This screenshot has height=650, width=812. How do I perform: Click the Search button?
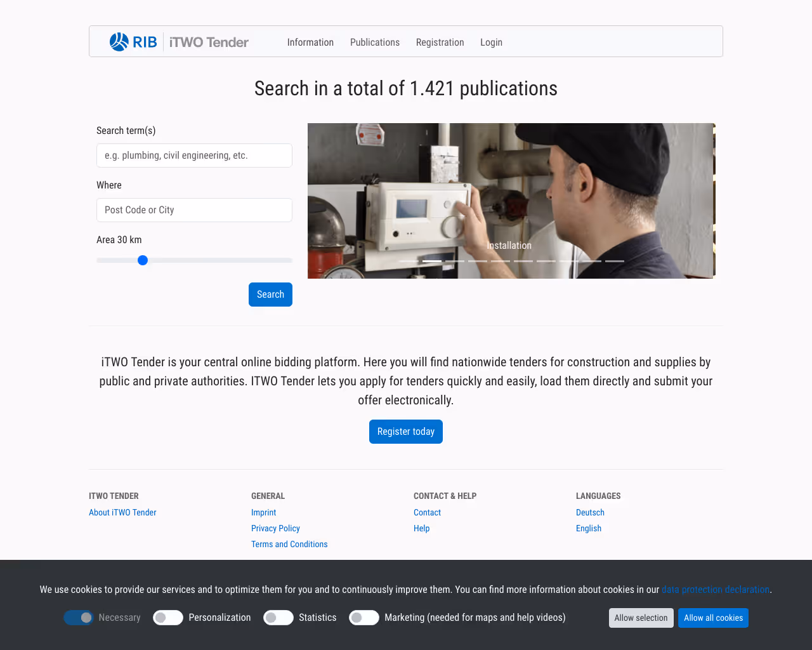click(x=270, y=295)
